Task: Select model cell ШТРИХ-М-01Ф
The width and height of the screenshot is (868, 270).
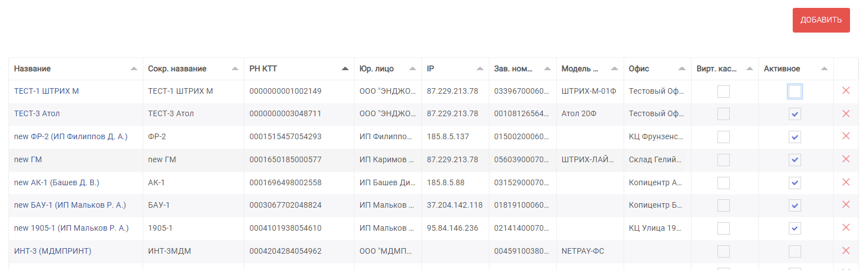Action: [x=589, y=91]
